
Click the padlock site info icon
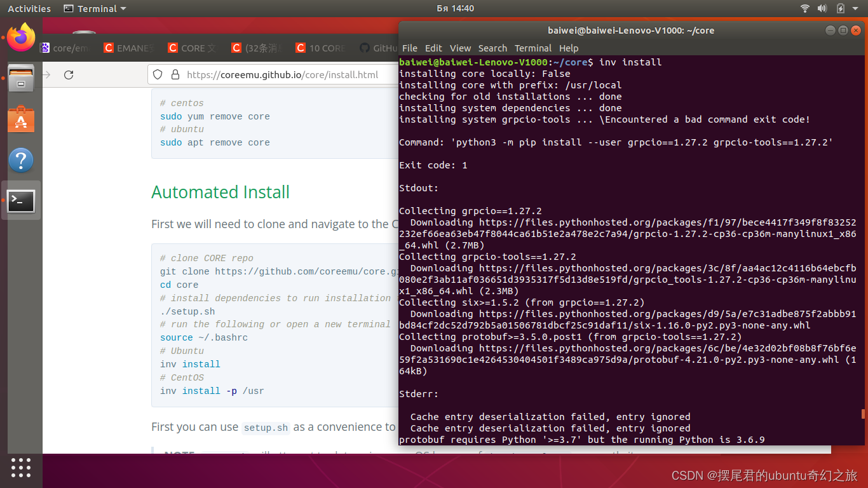point(175,75)
